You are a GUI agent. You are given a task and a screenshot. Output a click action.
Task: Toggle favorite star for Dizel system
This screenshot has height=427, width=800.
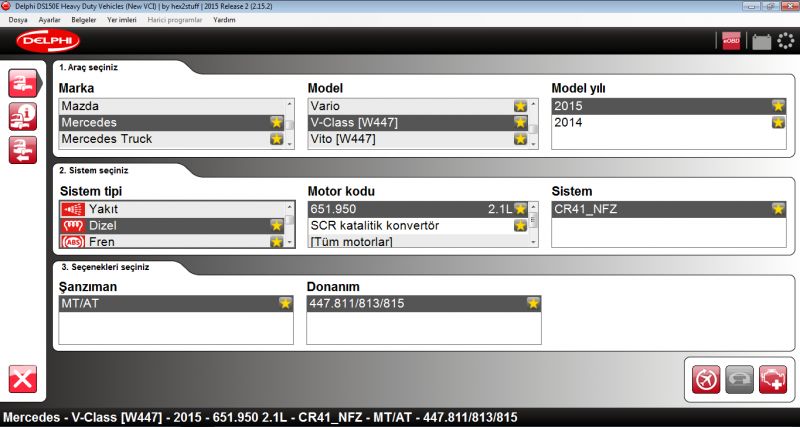coord(277,225)
